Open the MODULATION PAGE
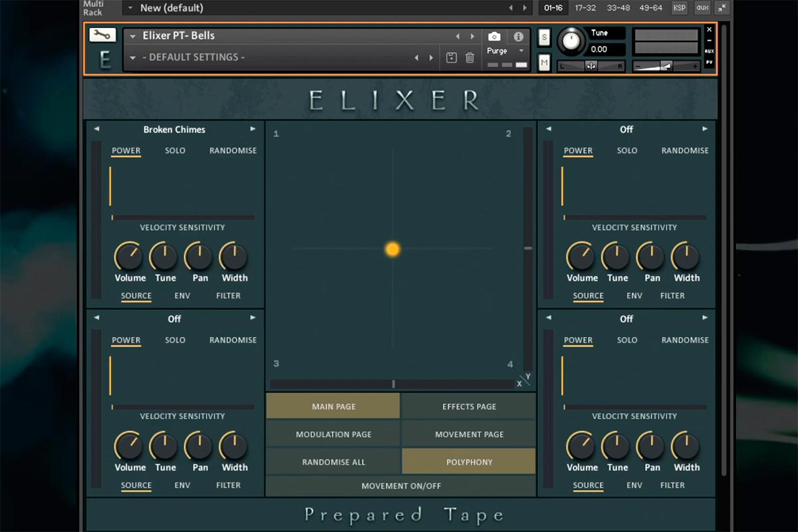 coord(333,434)
